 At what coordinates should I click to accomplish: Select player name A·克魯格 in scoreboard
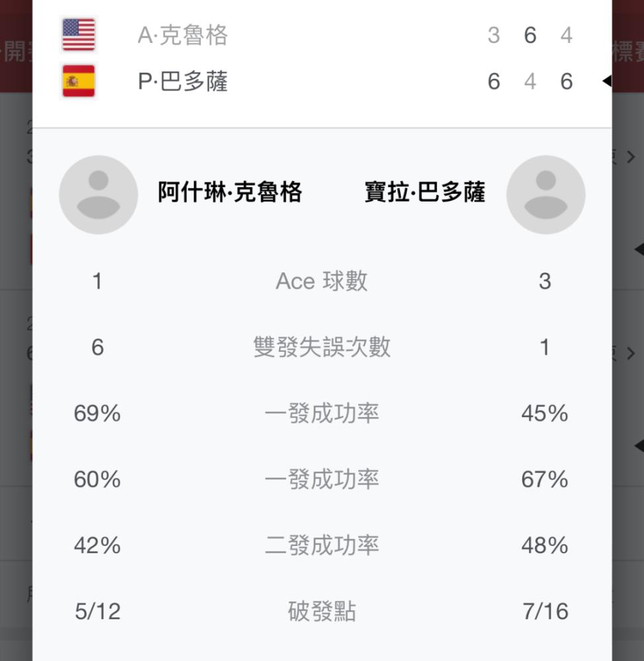182,35
